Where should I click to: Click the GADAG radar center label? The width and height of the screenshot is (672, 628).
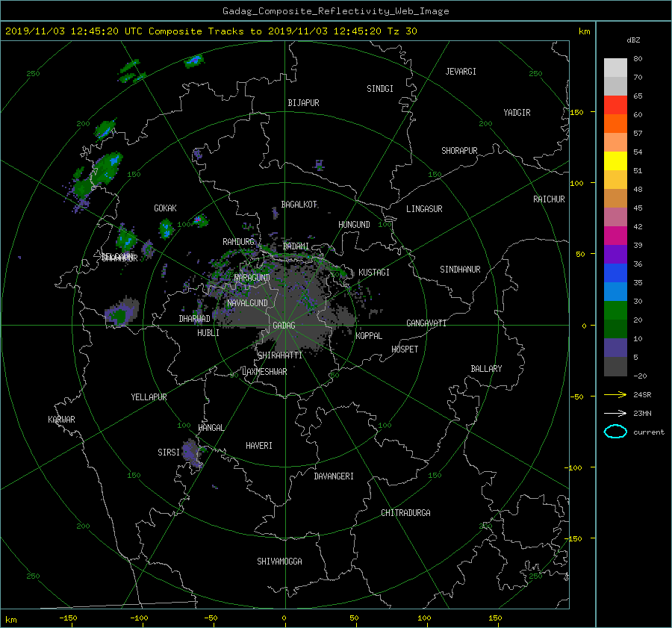(284, 326)
